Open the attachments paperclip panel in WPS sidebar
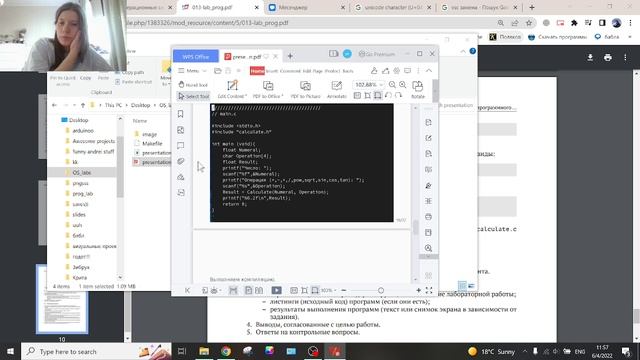The width and height of the screenshot is (640, 360). click(x=181, y=161)
